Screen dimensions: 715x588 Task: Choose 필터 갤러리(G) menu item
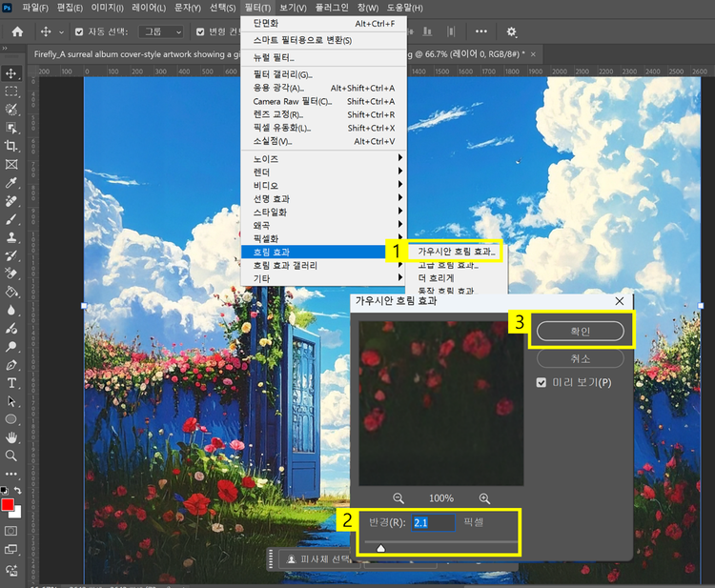click(x=323, y=74)
